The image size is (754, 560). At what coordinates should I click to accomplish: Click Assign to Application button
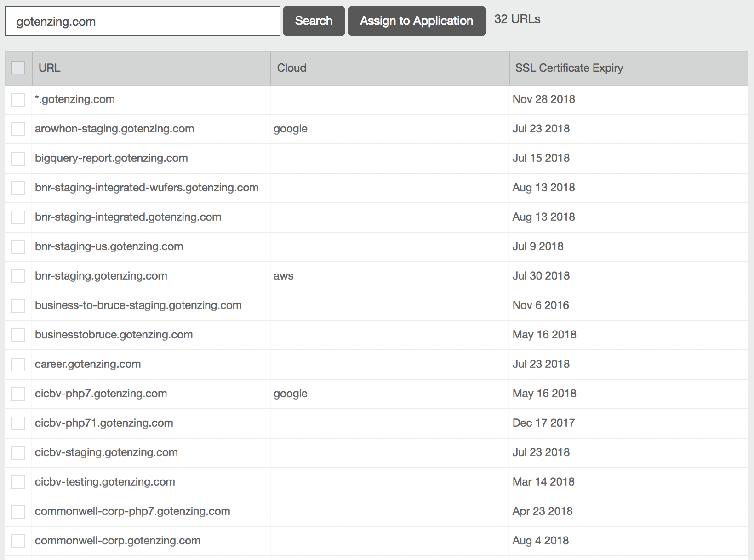click(417, 21)
